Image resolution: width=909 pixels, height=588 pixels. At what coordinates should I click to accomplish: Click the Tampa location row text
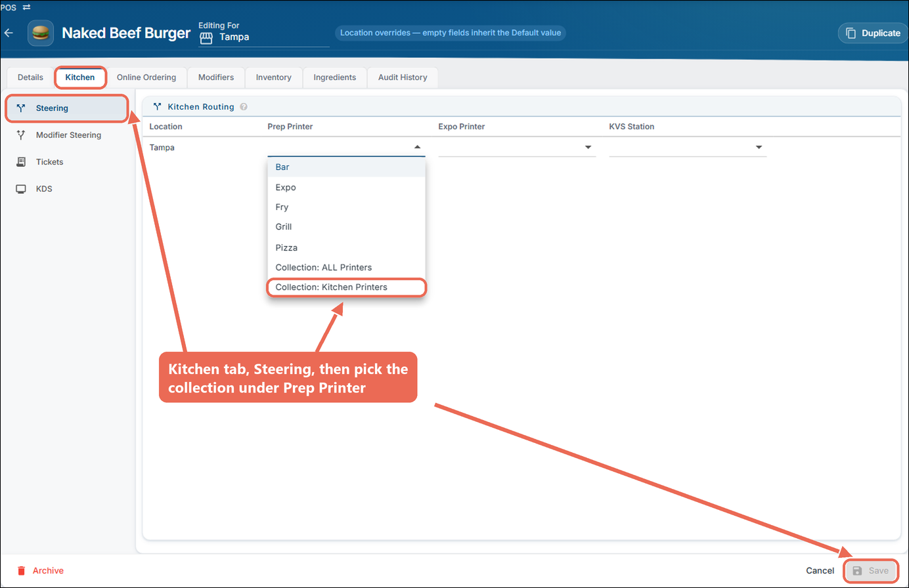point(162,148)
